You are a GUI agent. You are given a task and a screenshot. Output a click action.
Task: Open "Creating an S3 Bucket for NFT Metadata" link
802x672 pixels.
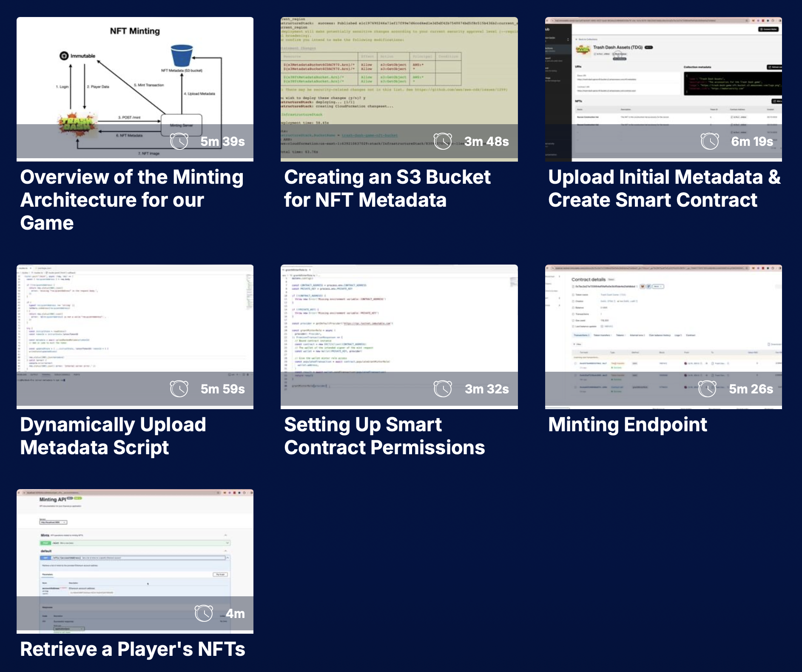pyautogui.click(x=387, y=188)
